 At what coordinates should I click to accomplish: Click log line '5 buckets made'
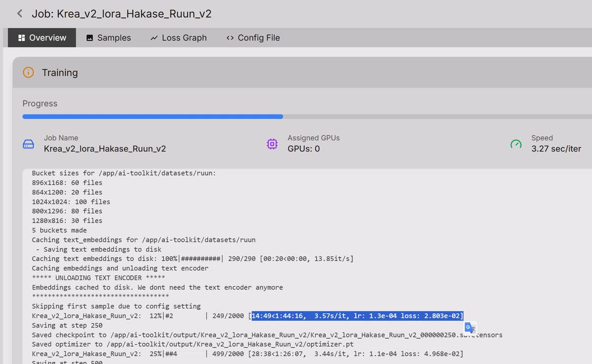click(x=59, y=230)
